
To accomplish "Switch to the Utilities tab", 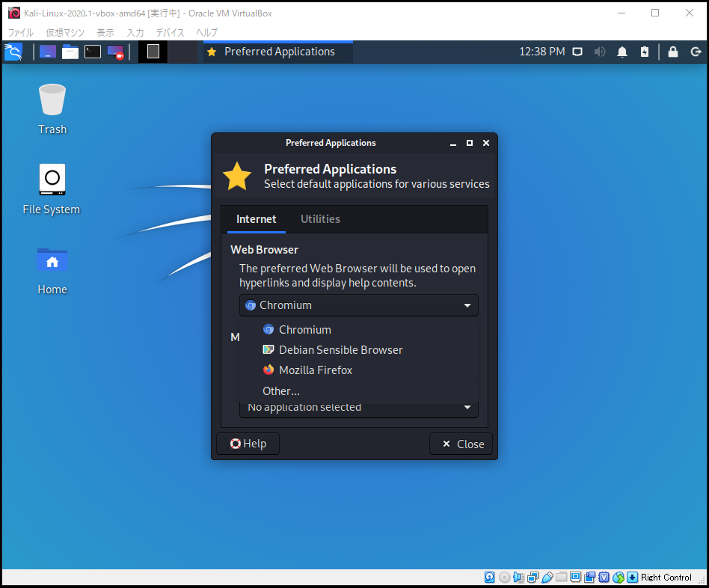I will coord(320,219).
